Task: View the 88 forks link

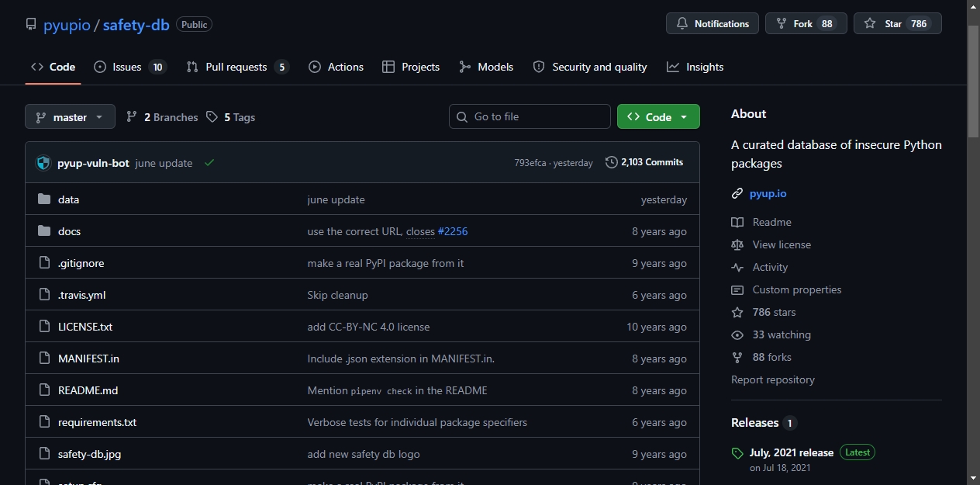Action: tap(761, 357)
